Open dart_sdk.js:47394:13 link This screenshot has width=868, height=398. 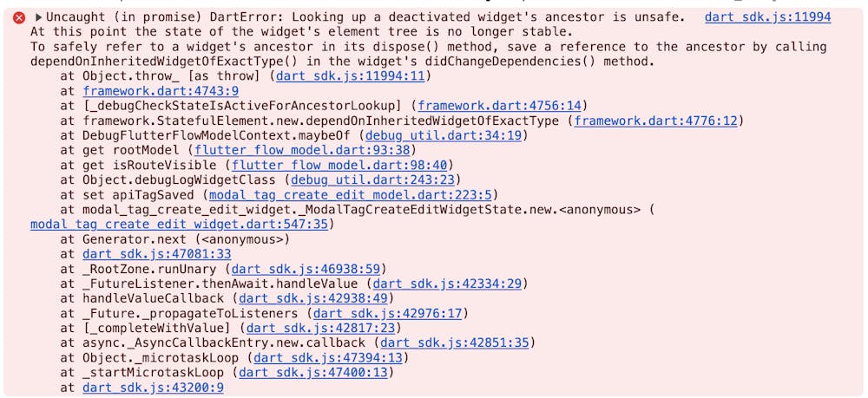tap(328, 358)
